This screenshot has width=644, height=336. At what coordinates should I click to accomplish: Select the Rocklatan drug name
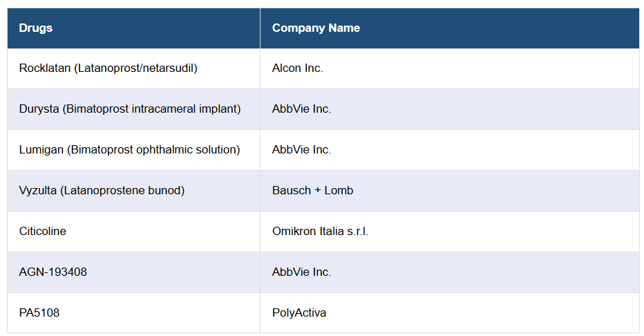point(45,68)
